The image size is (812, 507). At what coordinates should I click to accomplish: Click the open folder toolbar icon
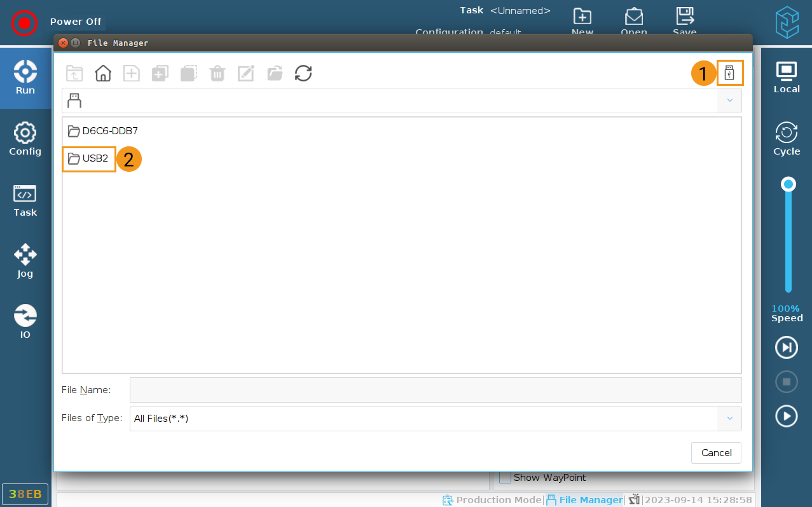click(x=275, y=73)
